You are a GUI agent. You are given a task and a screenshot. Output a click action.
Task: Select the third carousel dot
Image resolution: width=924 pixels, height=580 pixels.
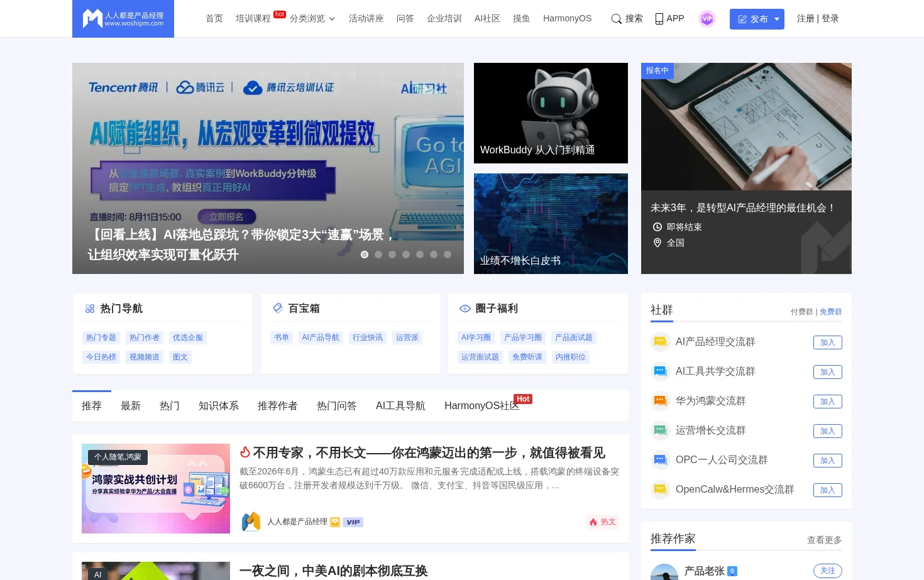(392, 254)
